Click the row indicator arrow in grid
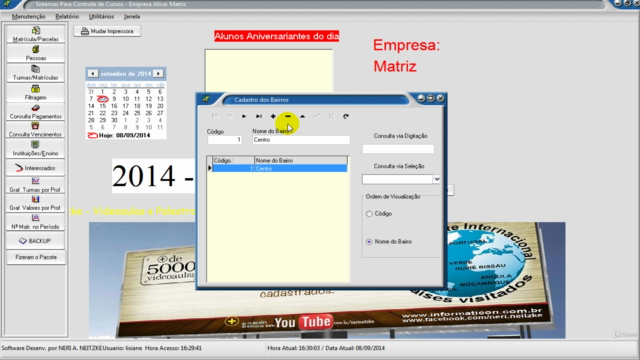The width and height of the screenshot is (640, 360). 210,168
